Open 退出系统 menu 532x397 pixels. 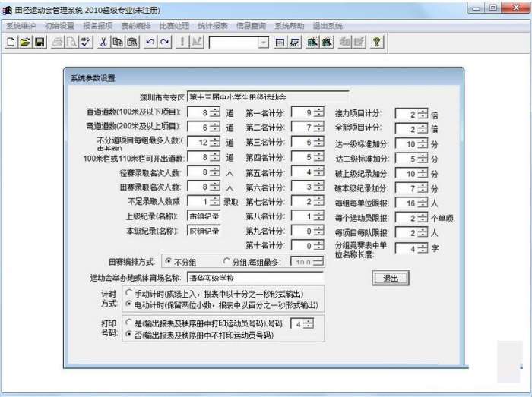pos(328,26)
